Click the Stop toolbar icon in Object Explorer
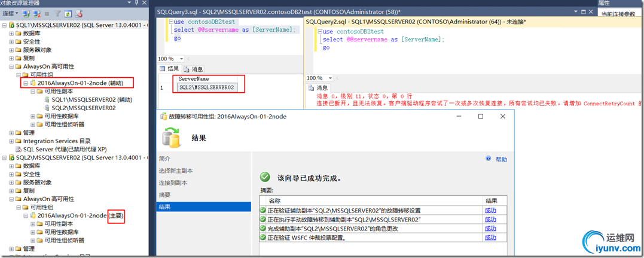The width and height of the screenshot is (644, 258). 47,14
